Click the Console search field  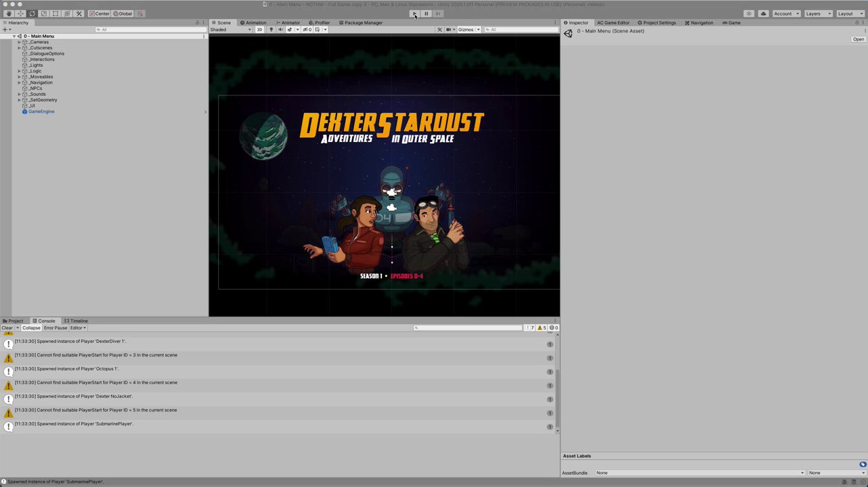pyautogui.click(x=468, y=328)
